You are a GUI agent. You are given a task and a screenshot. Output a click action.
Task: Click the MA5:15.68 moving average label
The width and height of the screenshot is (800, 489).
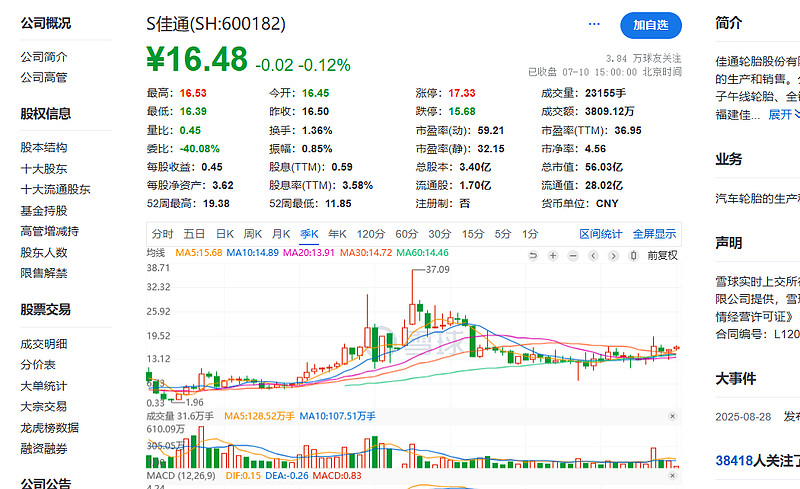click(198, 253)
